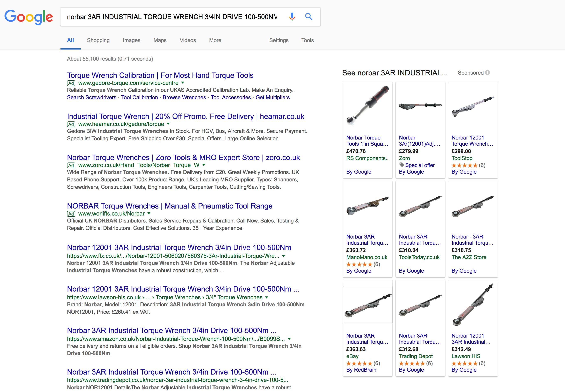Click the star rating under ManoMano.co.uk
Image resolution: width=565 pixels, height=392 pixels.
(359, 264)
